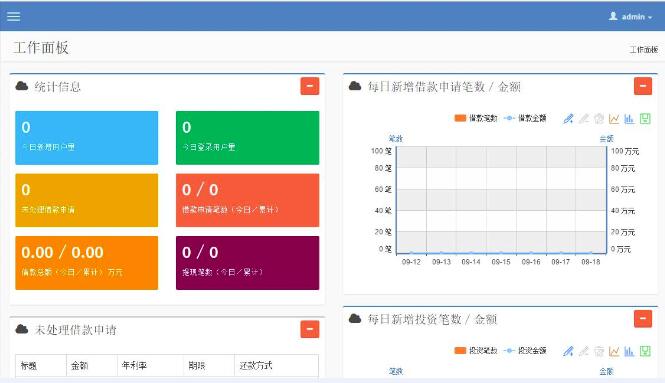Open the hamburger sidebar menu

pyautogui.click(x=14, y=17)
